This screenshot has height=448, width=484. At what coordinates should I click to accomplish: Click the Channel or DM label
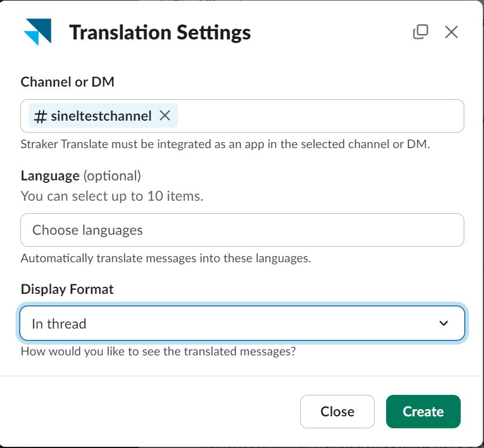point(67,82)
